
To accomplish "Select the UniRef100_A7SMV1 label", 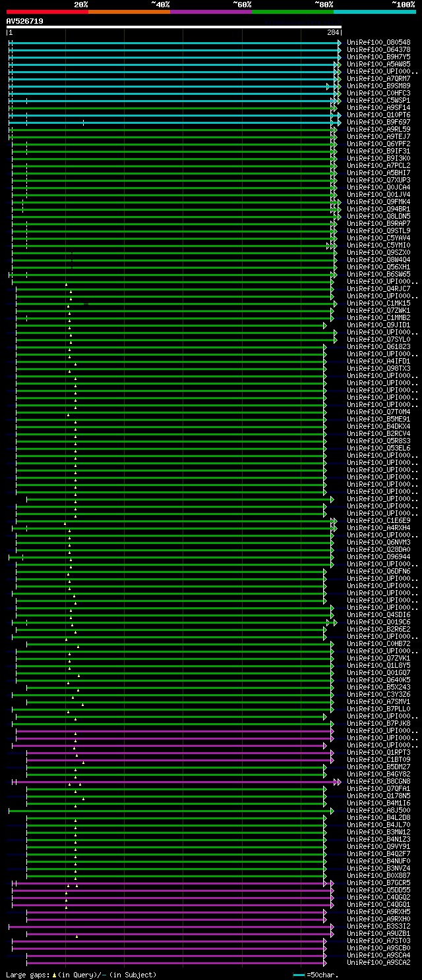I will coord(378,702).
